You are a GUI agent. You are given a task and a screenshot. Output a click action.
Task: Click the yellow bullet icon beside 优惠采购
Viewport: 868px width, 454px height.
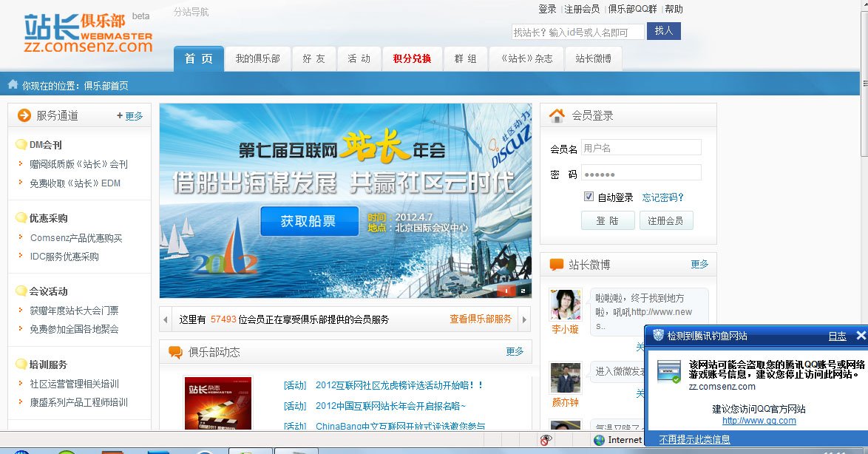pyautogui.click(x=21, y=217)
